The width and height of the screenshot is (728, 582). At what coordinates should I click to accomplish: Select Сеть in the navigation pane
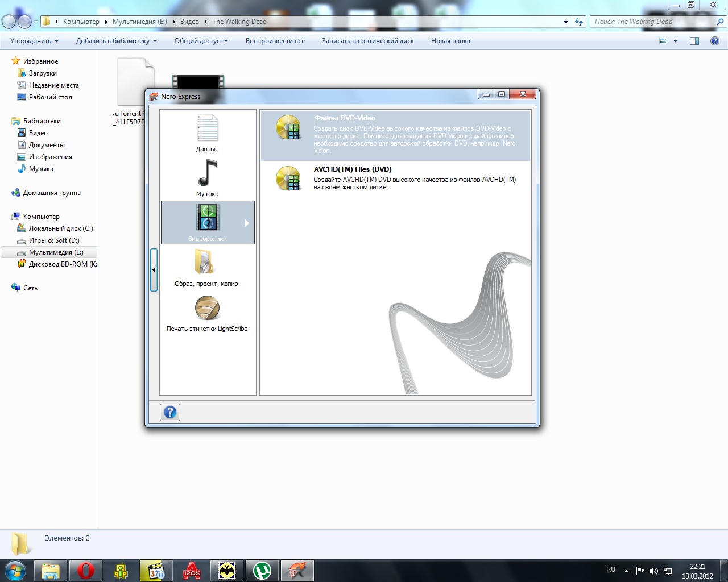point(30,288)
